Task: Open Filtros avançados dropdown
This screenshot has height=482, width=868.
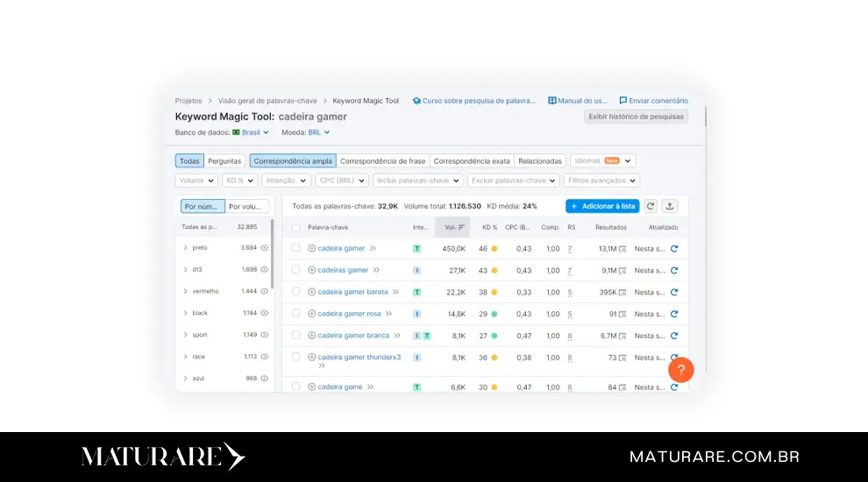Action: (x=601, y=181)
